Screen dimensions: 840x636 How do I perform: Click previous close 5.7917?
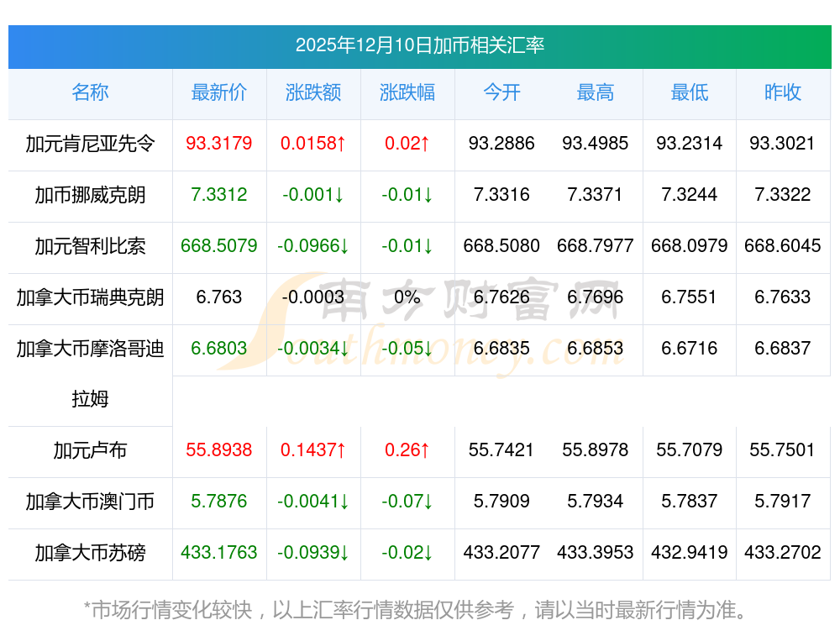783,502
